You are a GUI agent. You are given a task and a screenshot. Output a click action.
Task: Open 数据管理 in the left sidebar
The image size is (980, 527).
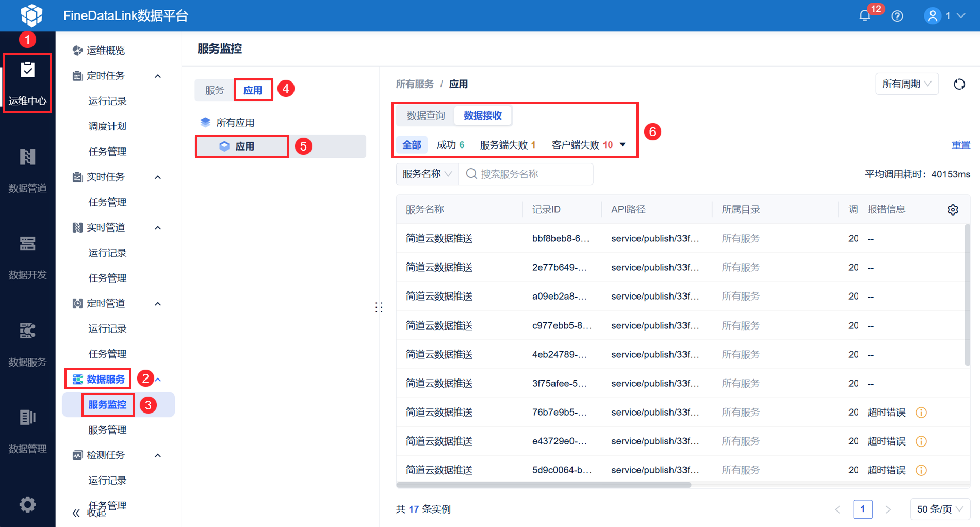(27, 432)
